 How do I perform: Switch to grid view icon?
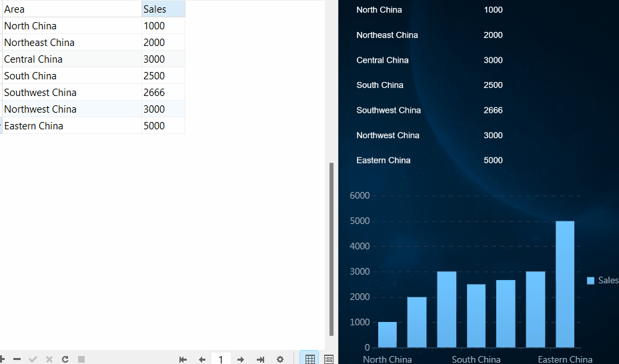point(310,359)
